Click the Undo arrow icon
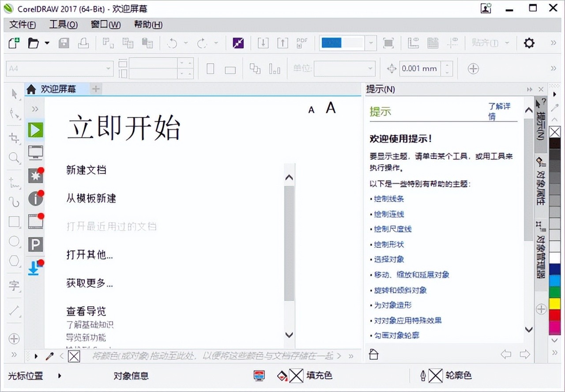The image size is (565, 392). click(172, 43)
